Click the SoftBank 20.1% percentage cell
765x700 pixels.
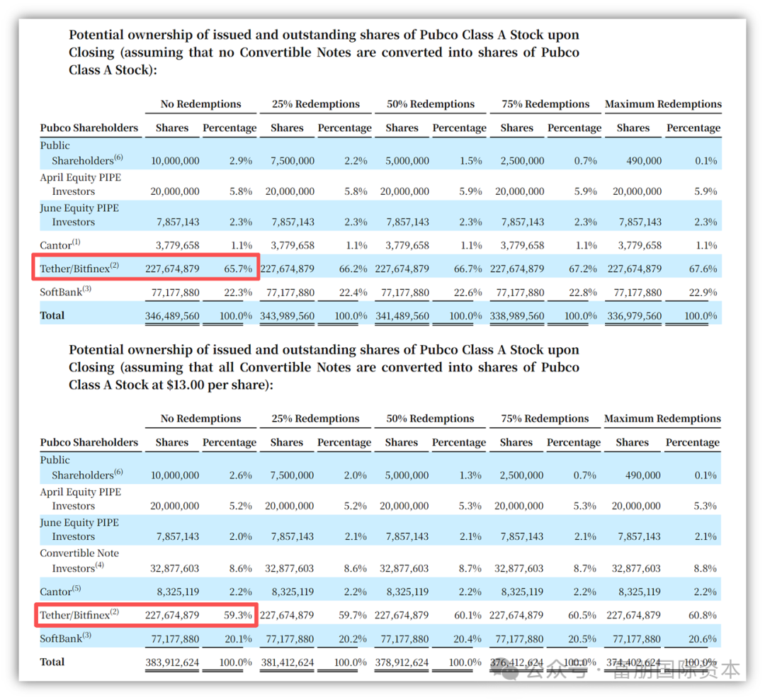(238, 638)
